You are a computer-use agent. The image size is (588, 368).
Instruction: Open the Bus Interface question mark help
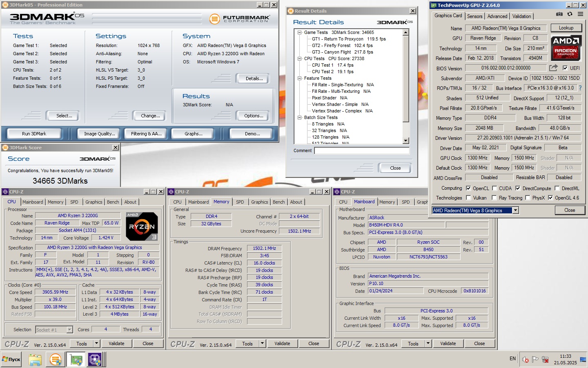pos(580,88)
